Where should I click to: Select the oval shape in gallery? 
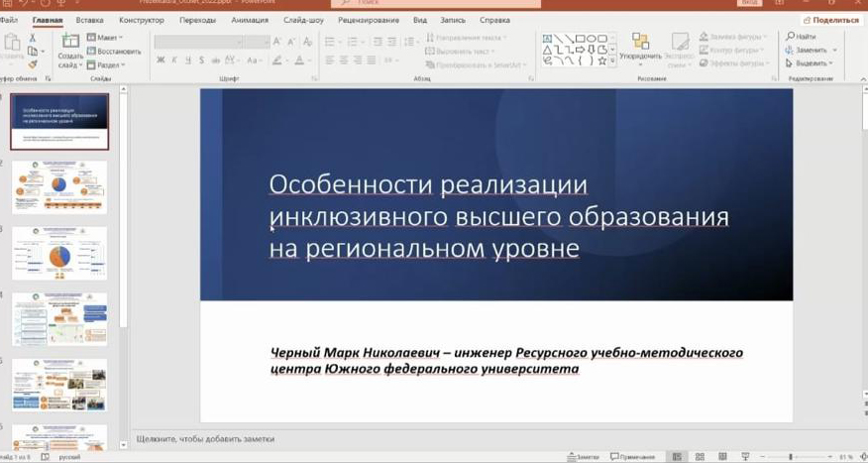coord(592,39)
